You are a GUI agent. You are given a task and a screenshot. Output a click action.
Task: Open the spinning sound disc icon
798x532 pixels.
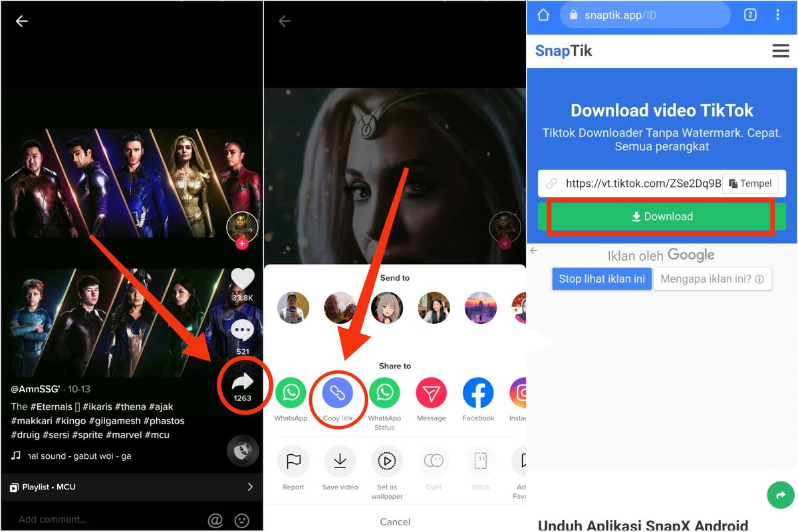tap(242, 451)
